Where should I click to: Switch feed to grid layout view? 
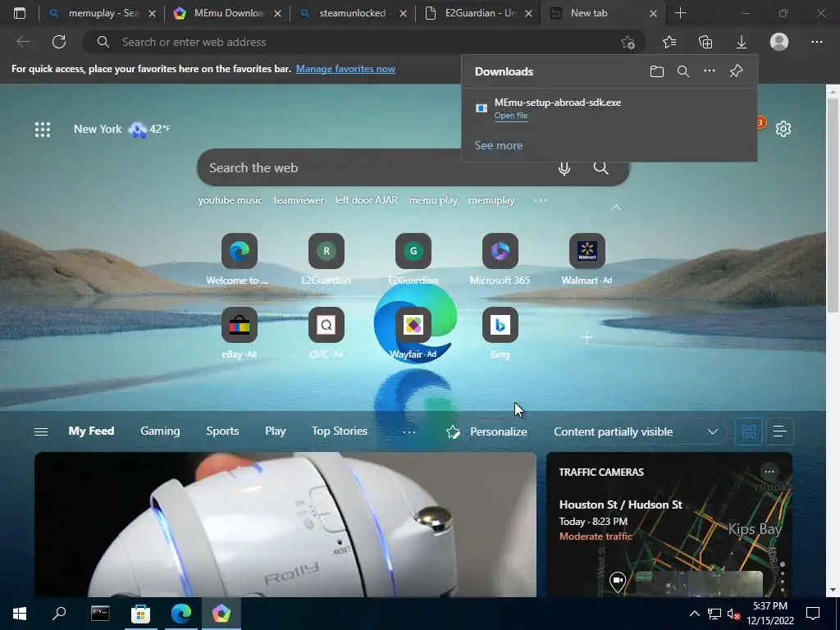point(748,431)
